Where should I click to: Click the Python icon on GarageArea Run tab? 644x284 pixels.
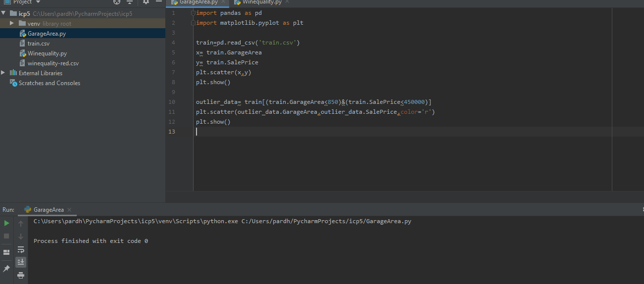(x=28, y=209)
